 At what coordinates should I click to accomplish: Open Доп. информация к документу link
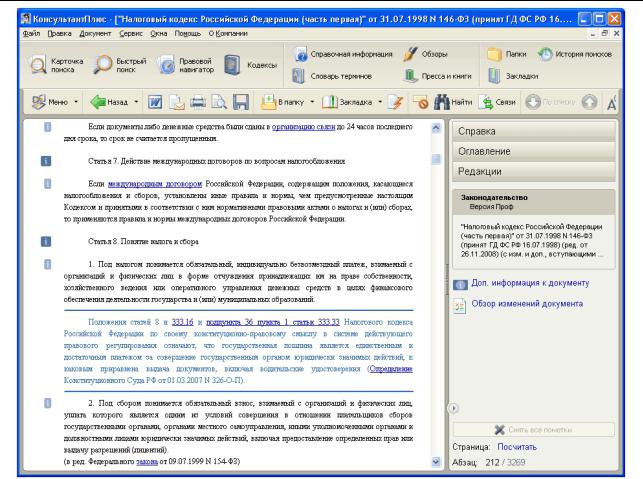[530, 283]
